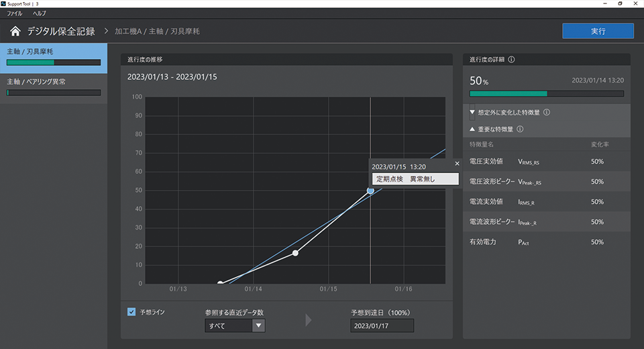This screenshot has width=644, height=349.
Task: Click the 50% progress bar in details panel
Action: point(546,94)
